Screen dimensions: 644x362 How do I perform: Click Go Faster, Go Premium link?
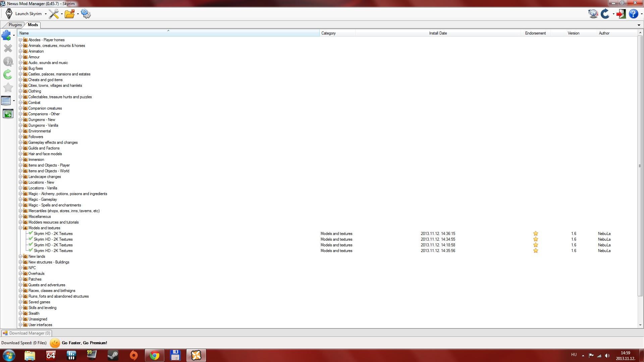(84, 343)
